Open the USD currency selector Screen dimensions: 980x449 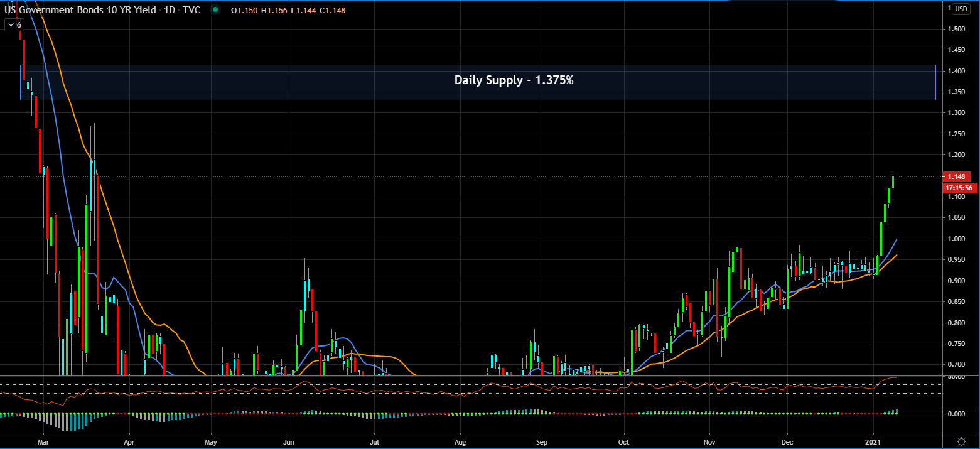pyautogui.click(x=961, y=9)
